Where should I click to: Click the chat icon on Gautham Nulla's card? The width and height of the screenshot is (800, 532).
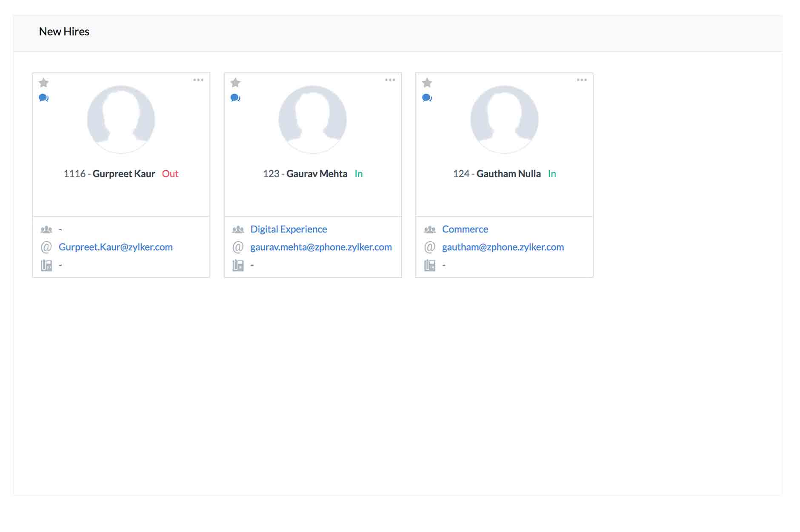[x=427, y=97]
